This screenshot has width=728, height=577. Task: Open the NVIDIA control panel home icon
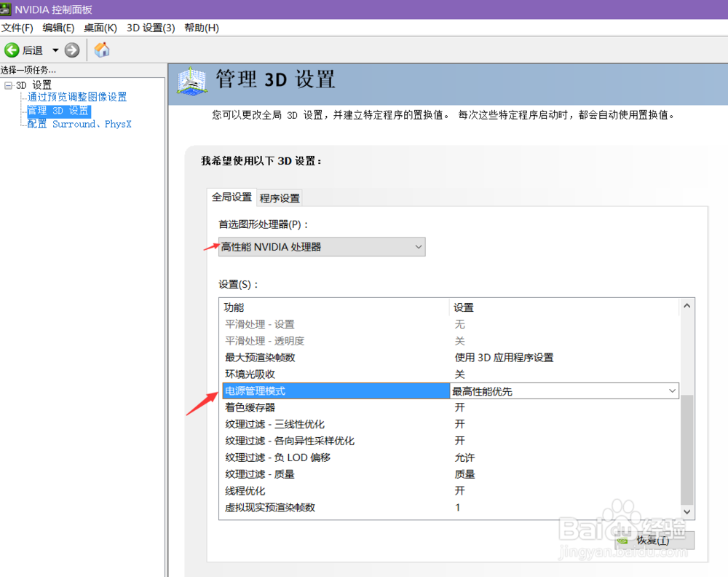click(101, 50)
